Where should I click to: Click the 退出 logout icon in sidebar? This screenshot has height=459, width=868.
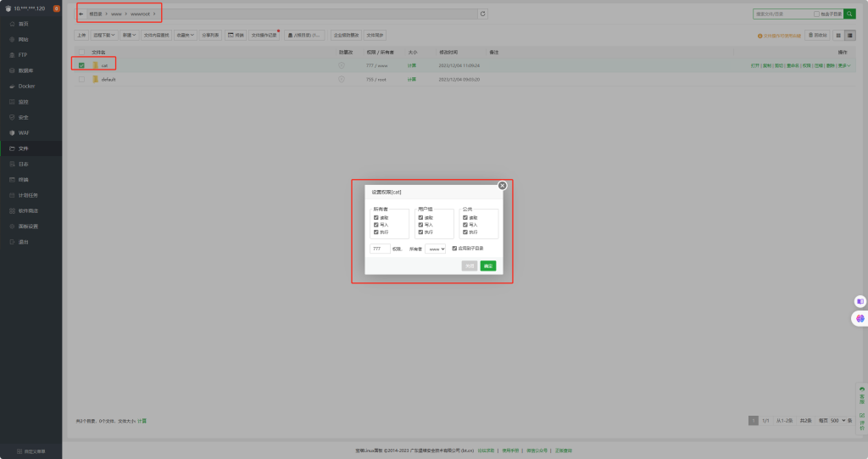[12, 242]
